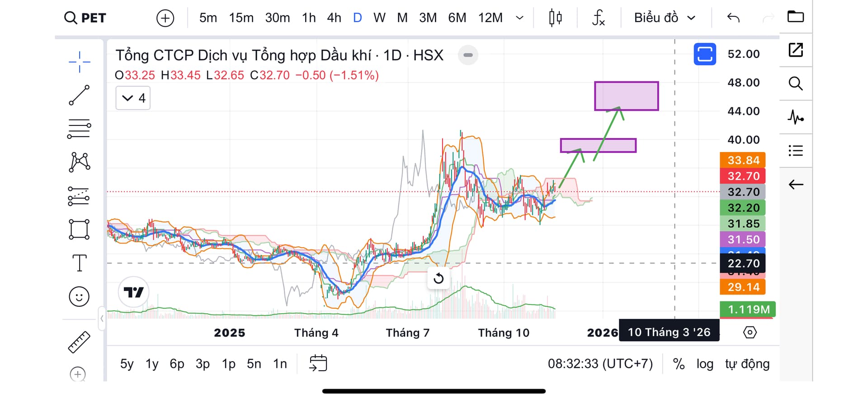Redo the last undone action
The height and width of the screenshot is (401, 868).
pyautogui.click(x=768, y=18)
